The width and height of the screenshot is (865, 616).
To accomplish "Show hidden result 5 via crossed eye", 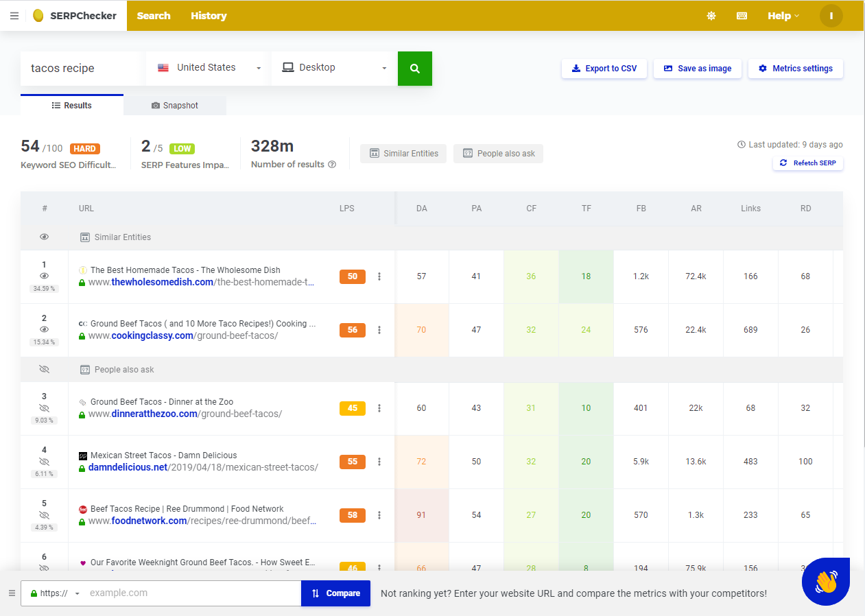I will [x=45, y=514].
